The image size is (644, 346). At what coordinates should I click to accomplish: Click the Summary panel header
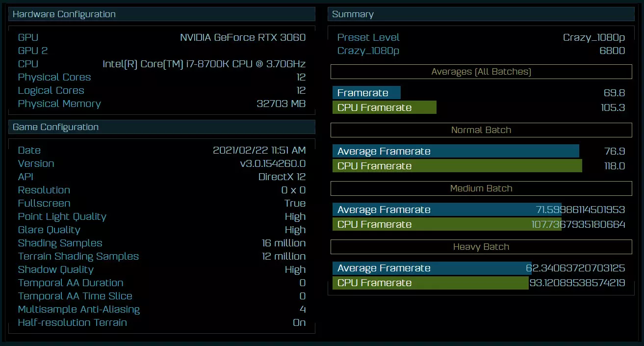[481, 14]
